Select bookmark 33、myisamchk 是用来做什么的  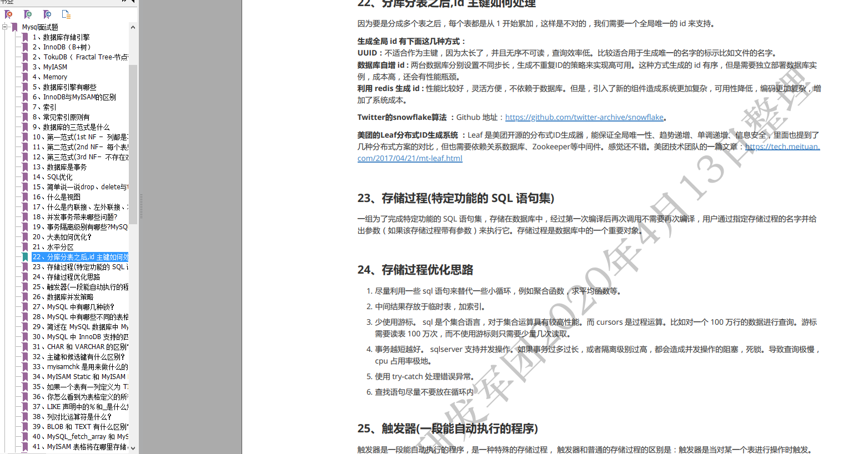80,367
